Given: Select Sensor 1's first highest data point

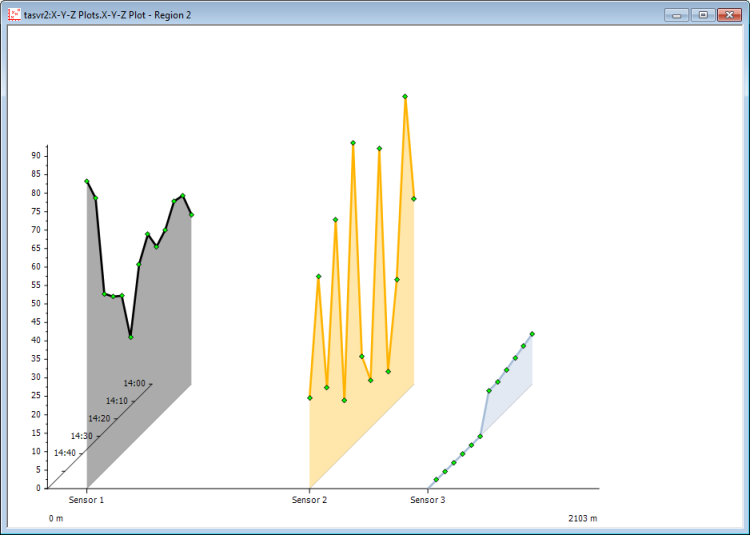Looking at the screenshot, I should (x=87, y=181).
